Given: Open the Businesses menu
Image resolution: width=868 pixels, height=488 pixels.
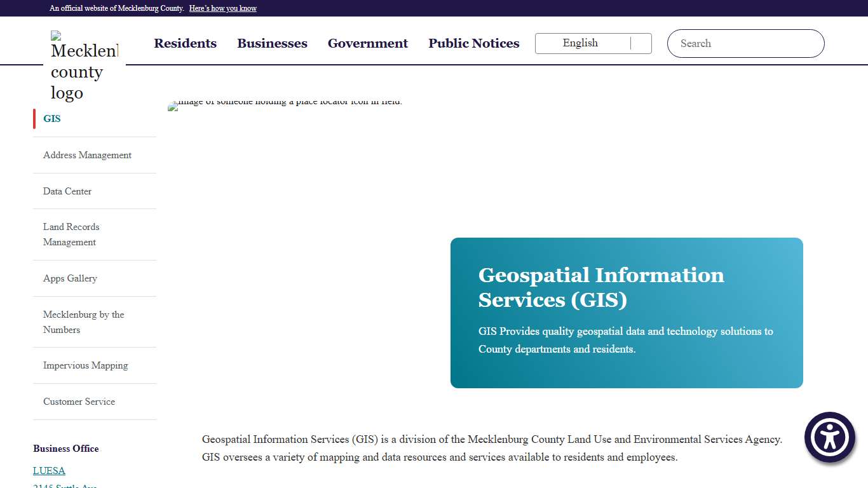Looking at the screenshot, I should pos(272,43).
